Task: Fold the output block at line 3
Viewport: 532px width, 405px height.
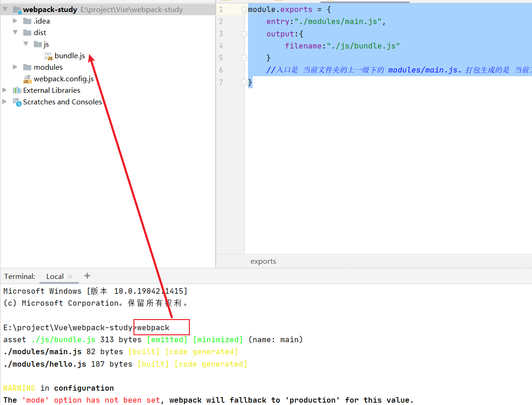Action: [x=244, y=34]
